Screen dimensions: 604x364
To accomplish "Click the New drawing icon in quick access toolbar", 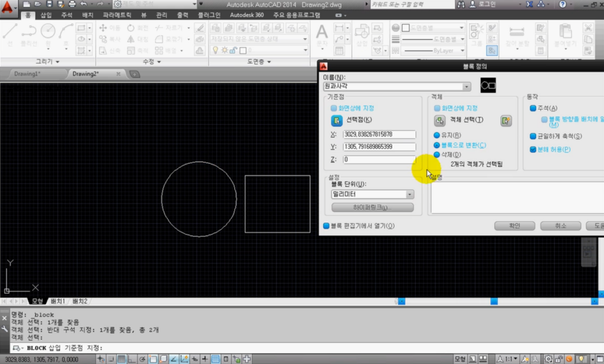I will coord(26,4).
